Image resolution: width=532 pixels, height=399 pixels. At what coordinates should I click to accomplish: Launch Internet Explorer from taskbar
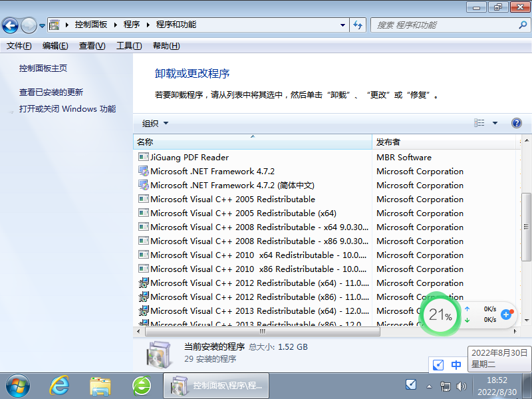(59, 386)
